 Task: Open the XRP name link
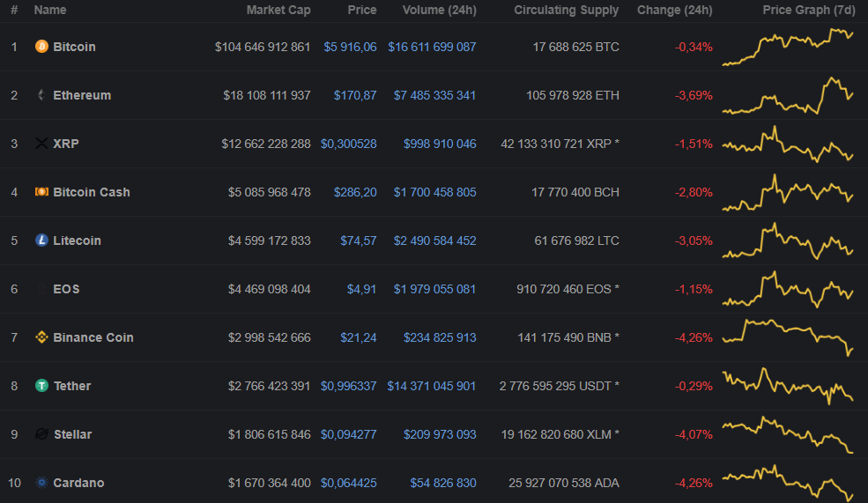66,144
